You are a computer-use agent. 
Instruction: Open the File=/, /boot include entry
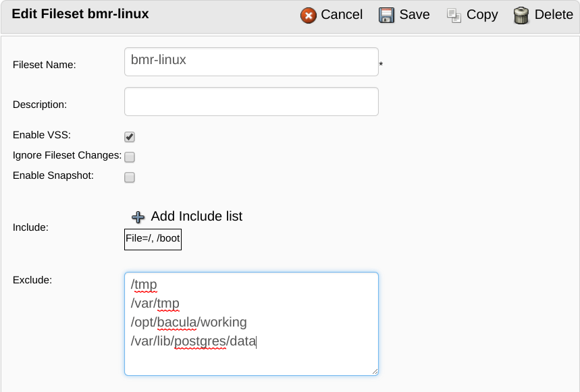click(153, 240)
